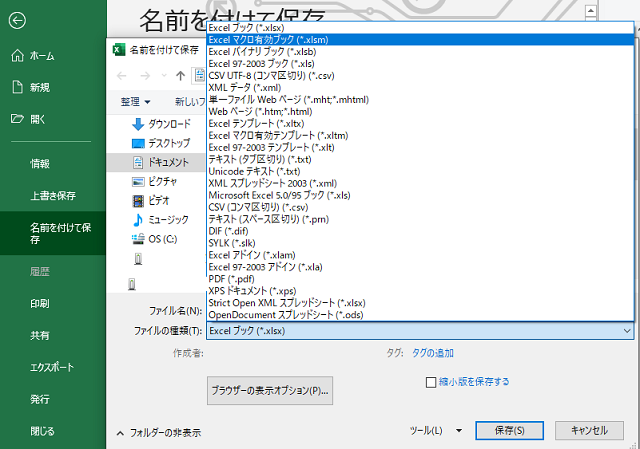
Task: Click the scrollbar up arrow
Action: (x=591, y=11)
